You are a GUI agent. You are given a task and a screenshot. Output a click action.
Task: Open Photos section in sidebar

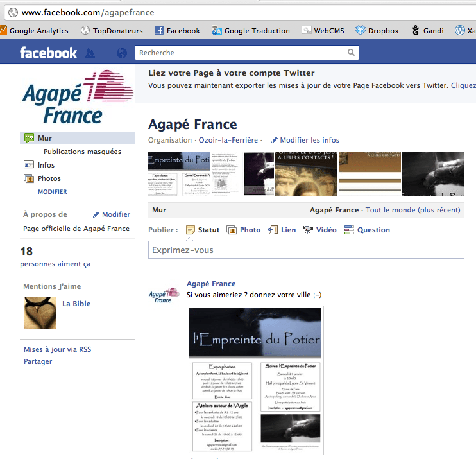[x=42, y=178]
